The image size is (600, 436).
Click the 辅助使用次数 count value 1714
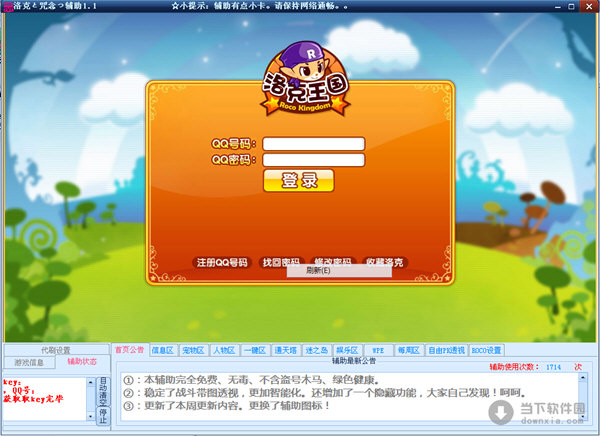point(553,367)
